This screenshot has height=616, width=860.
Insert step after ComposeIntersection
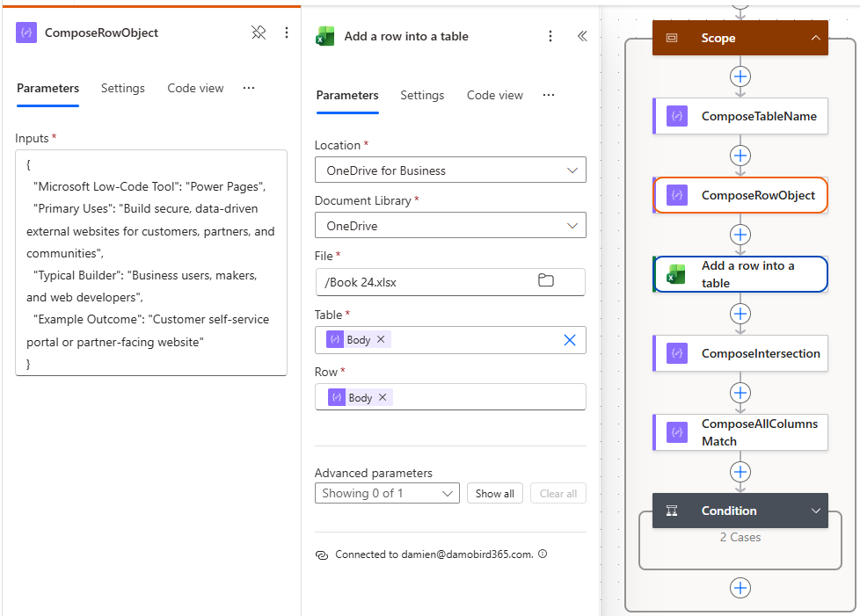(x=740, y=393)
